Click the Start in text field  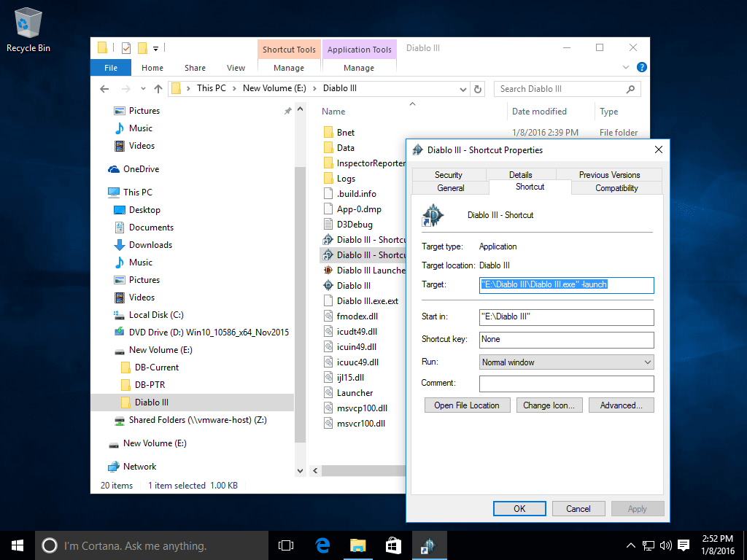[x=566, y=316]
